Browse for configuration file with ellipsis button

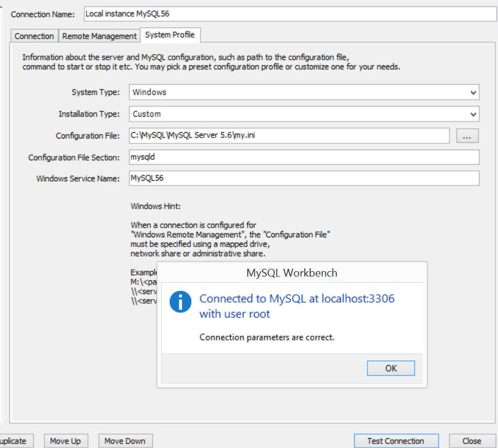[x=467, y=136]
